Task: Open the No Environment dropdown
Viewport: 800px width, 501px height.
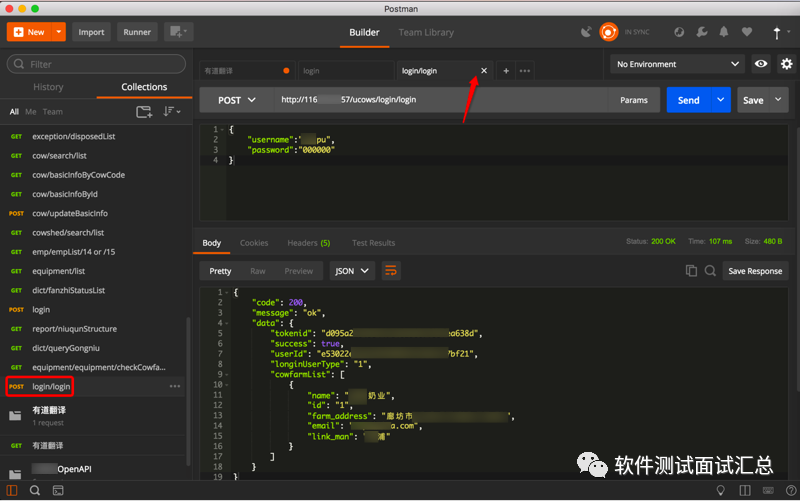Action: tap(678, 64)
